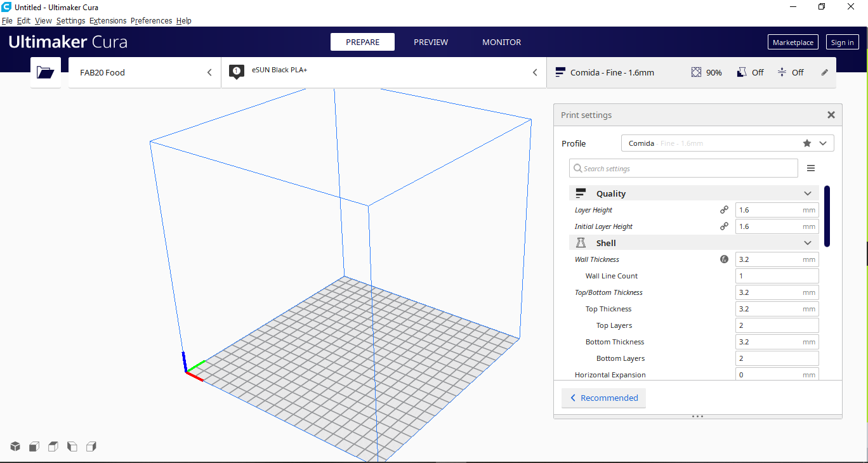The width and height of the screenshot is (868, 463).
Task: Click the "Horizontal Expansion" setting label
Action: pos(610,375)
